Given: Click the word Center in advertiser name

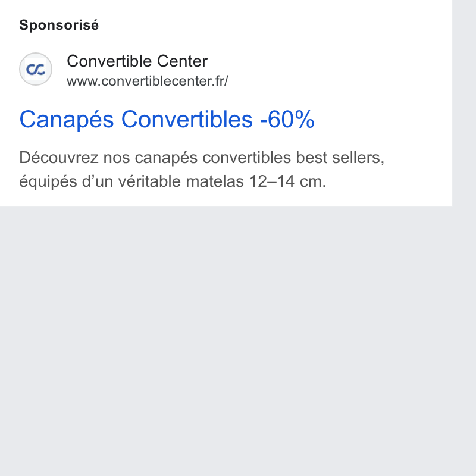Looking at the screenshot, I should (183, 61).
